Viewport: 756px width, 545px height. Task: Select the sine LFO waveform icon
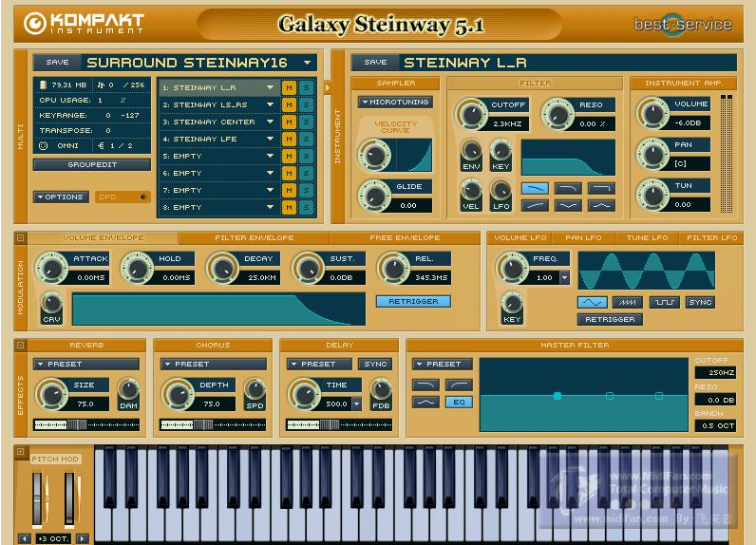pos(592,302)
